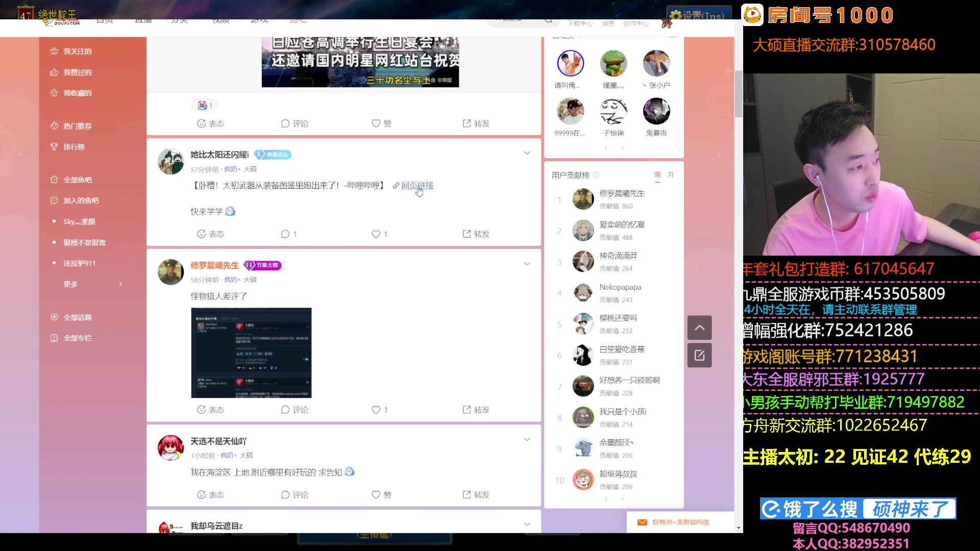Open rank 10 user 超级蒋叔叔

pos(618,474)
